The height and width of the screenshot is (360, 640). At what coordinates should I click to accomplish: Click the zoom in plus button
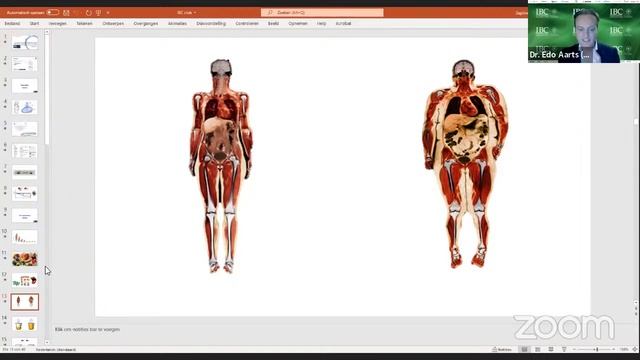[x=614, y=349]
